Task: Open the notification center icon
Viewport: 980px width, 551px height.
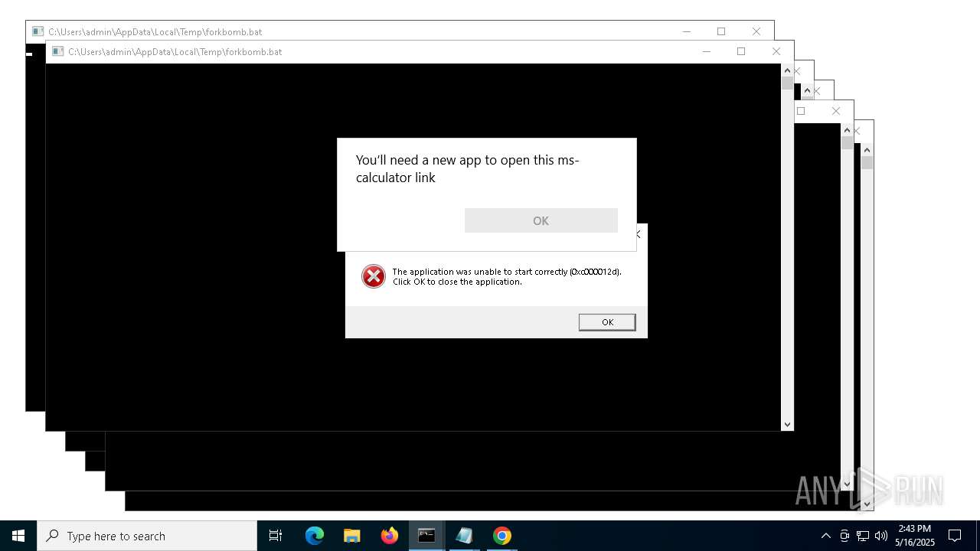Action: [x=955, y=536]
